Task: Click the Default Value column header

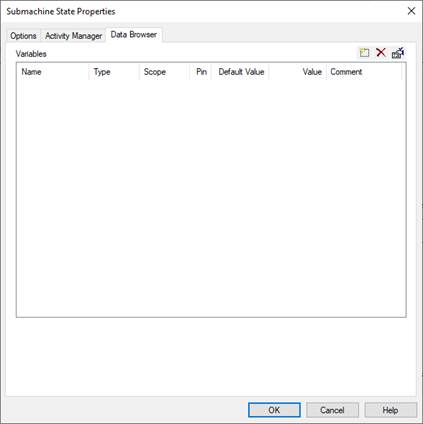Action: point(240,72)
